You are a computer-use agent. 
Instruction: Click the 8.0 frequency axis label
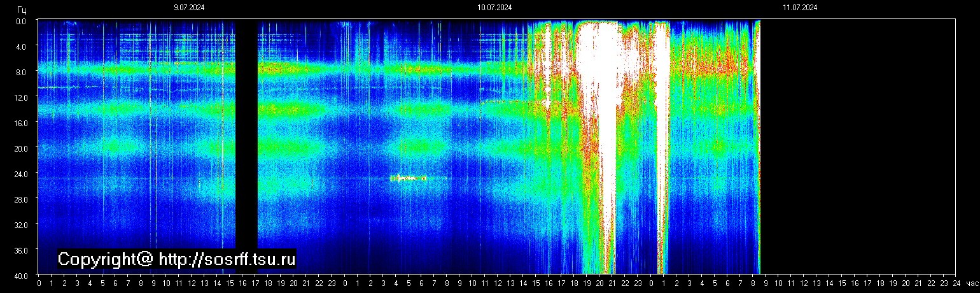21,72
